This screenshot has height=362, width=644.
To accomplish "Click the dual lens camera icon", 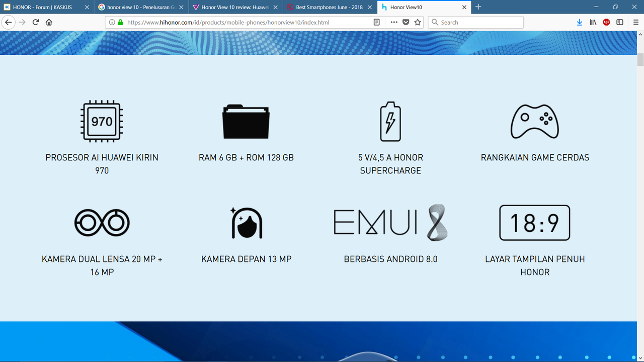I will [102, 222].
